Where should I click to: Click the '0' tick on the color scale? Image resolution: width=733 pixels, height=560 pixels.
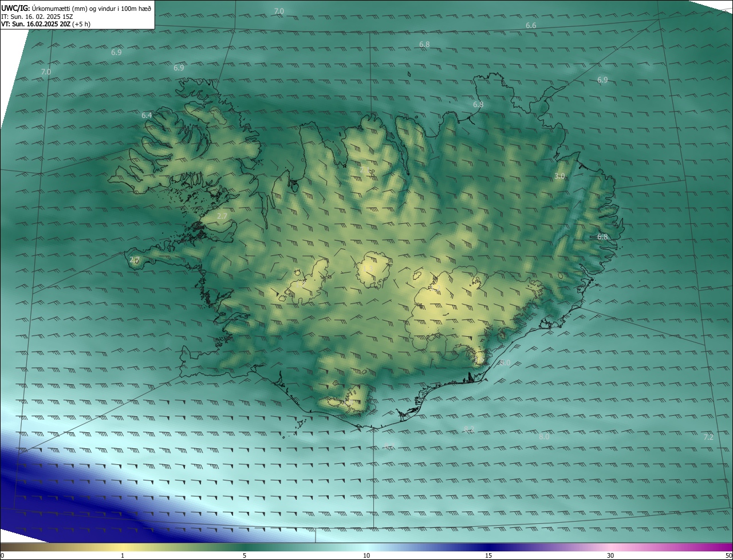2,555
